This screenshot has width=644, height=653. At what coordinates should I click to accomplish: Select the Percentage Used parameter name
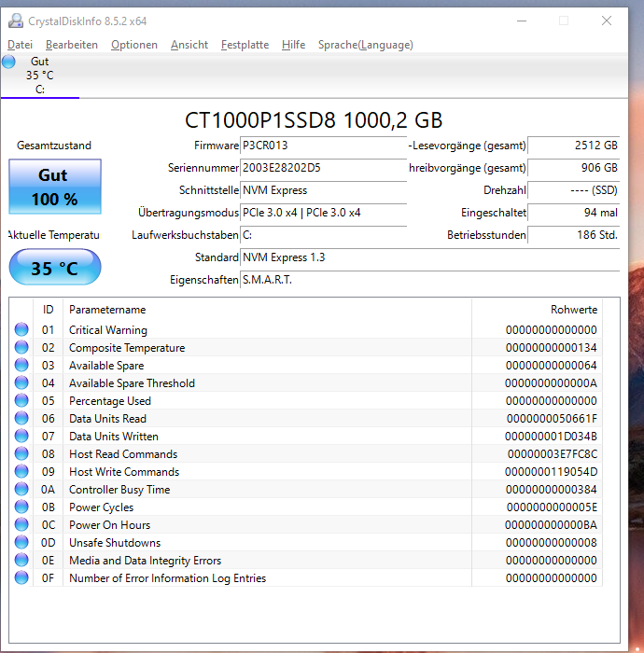(x=110, y=400)
